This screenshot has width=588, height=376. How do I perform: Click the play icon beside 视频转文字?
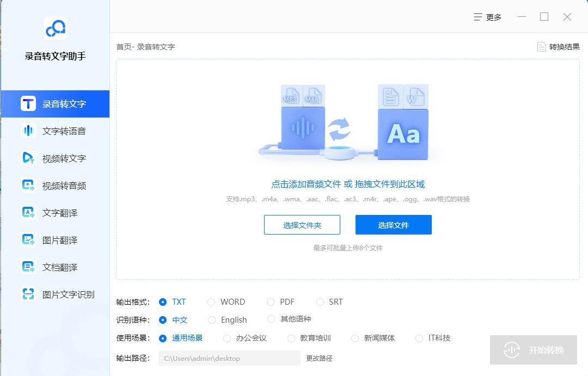28,158
